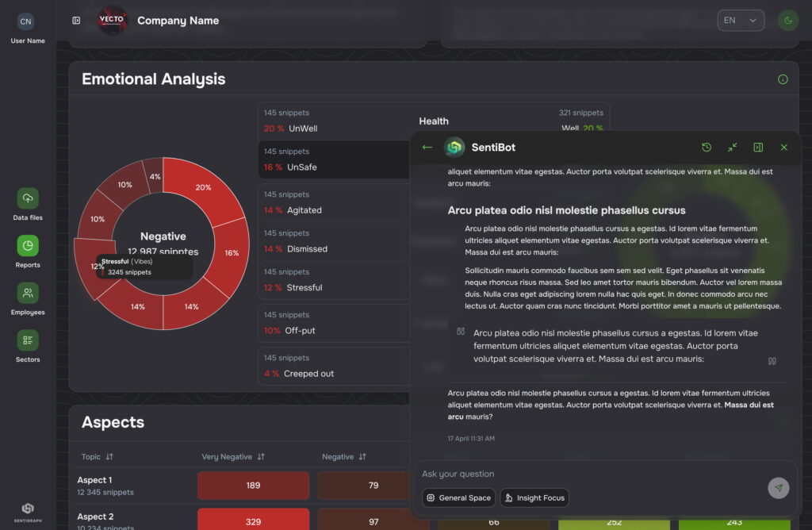Select the Agitated 14% emotion row
812x530 pixels.
[x=333, y=202]
